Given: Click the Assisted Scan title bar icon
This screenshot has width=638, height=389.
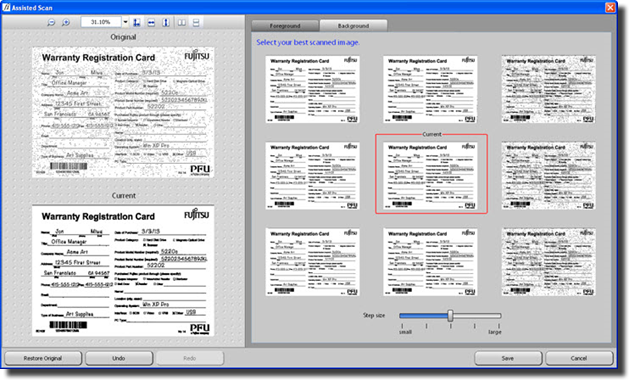Looking at the screenshot, I should [6, 7].
